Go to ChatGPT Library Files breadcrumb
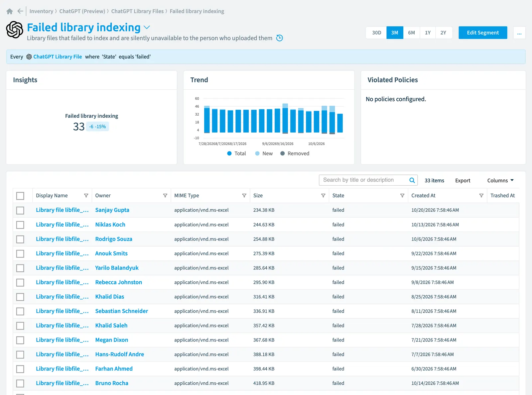Image resolution: width=532 pixels, height=395 pixels. [137, 11]
